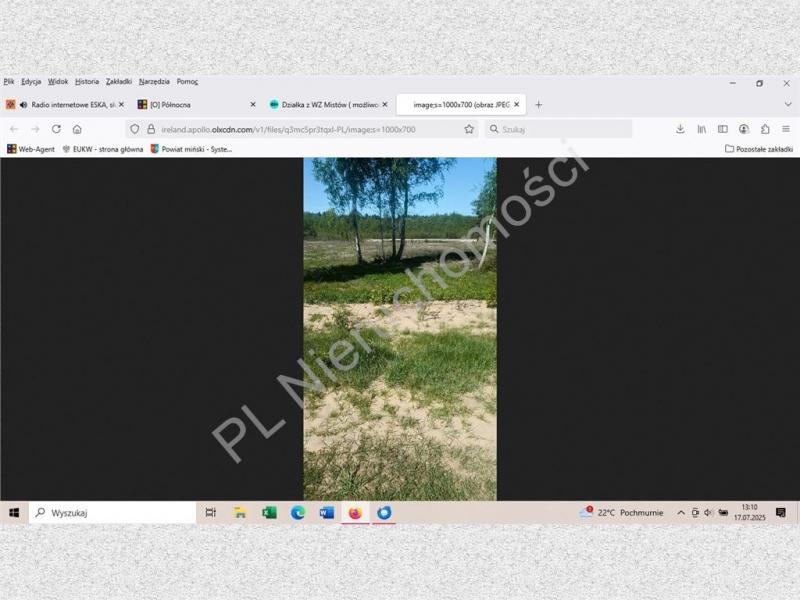The image size is (800, 600).
Task: Click the displayed birch tree photo
Action: tap(400, 329)
